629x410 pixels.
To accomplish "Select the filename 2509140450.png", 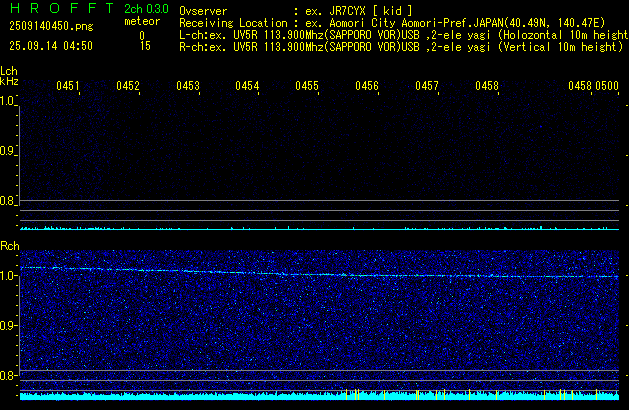I will point(51,26).
